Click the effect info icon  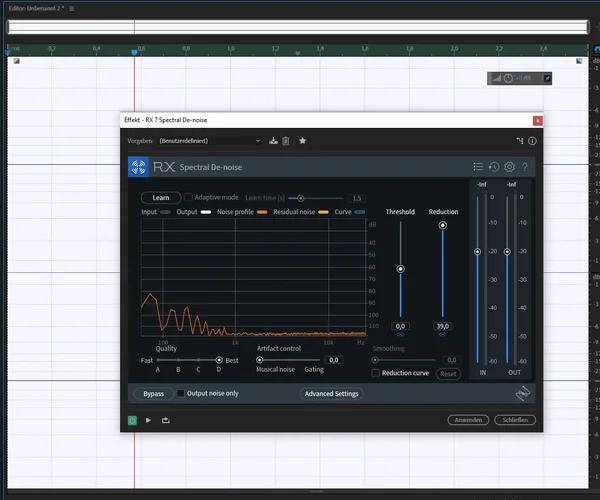pyautogui.click(x=533, y=141)
